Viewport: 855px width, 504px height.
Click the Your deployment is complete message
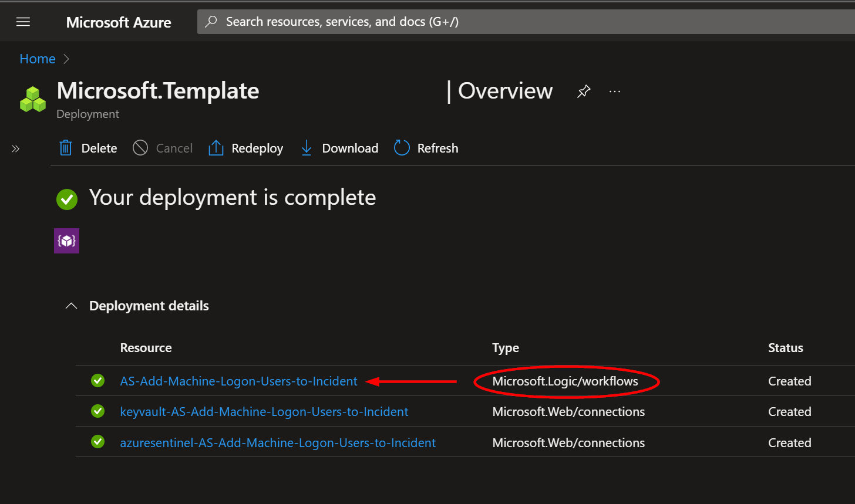point(233,198)
